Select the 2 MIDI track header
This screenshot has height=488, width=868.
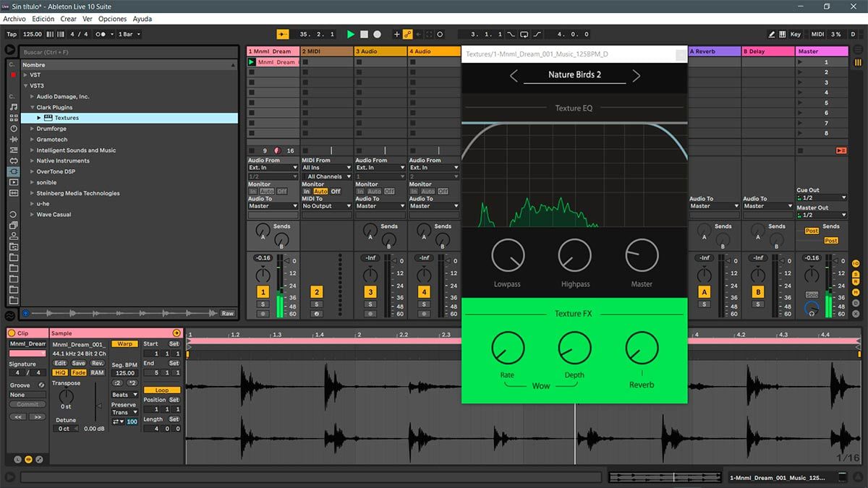pos(326,51)
